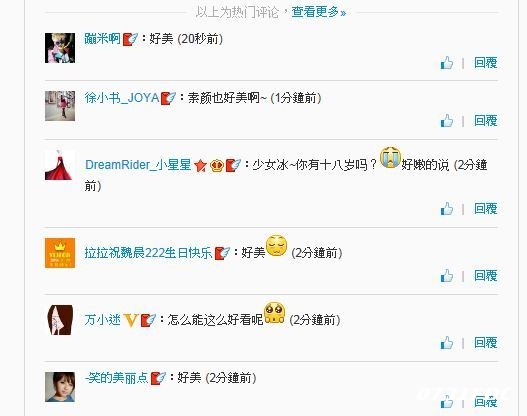Like 徐小书_JOYA's comment
527x416 pixels.
tap(447, 121)
